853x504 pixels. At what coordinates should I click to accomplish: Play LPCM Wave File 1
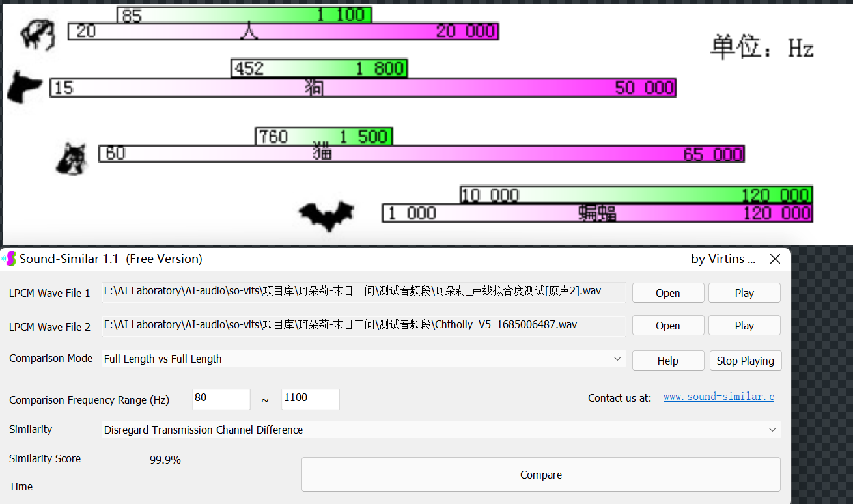744,293
